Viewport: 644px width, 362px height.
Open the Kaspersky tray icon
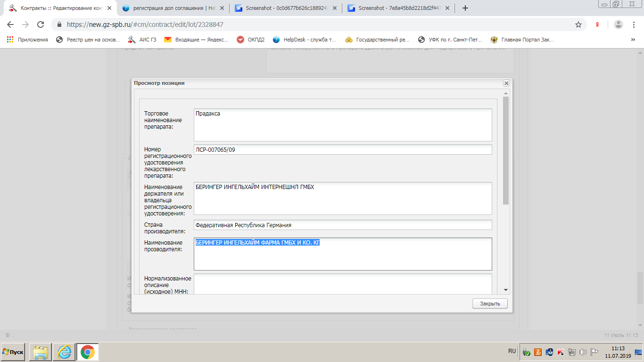coord(561,352)
